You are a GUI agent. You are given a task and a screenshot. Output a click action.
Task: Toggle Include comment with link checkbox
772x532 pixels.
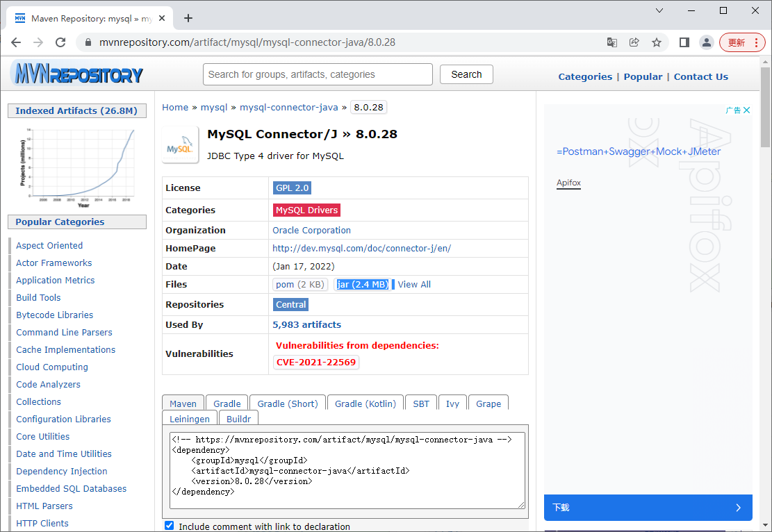coord(170,526)
